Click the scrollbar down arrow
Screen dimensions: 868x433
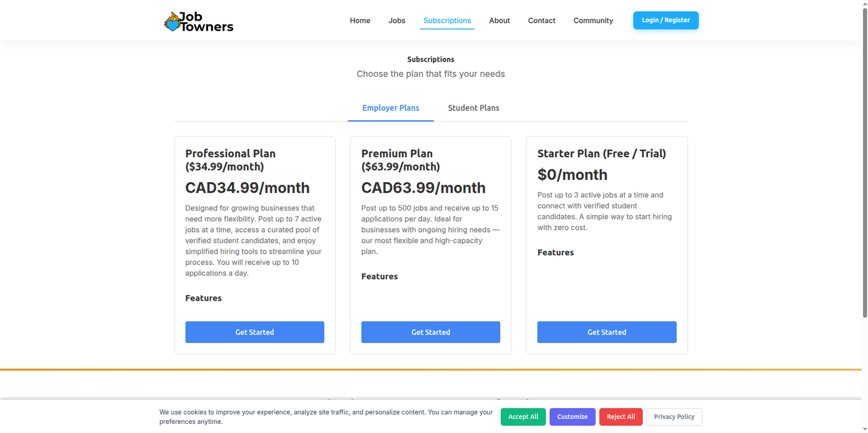[x=865, y=429]
